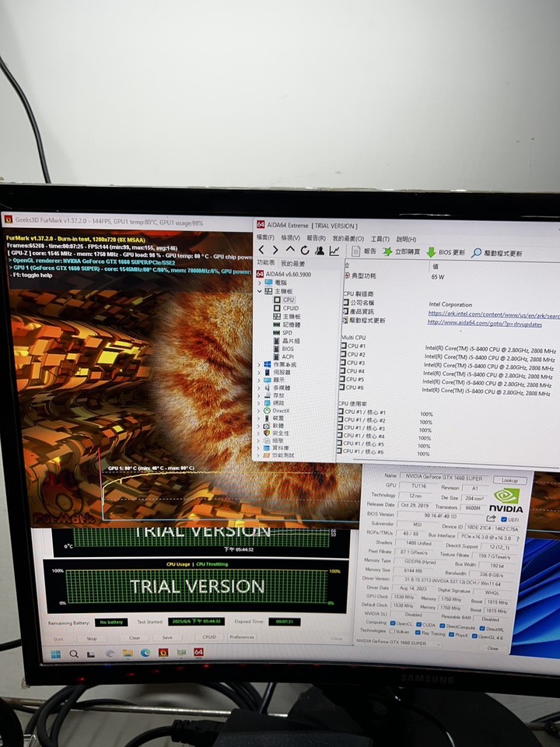This screenshot has height=747, width=560.
Task: Toggle the Vulkan checkbox
Action: [x=392, y=631]
